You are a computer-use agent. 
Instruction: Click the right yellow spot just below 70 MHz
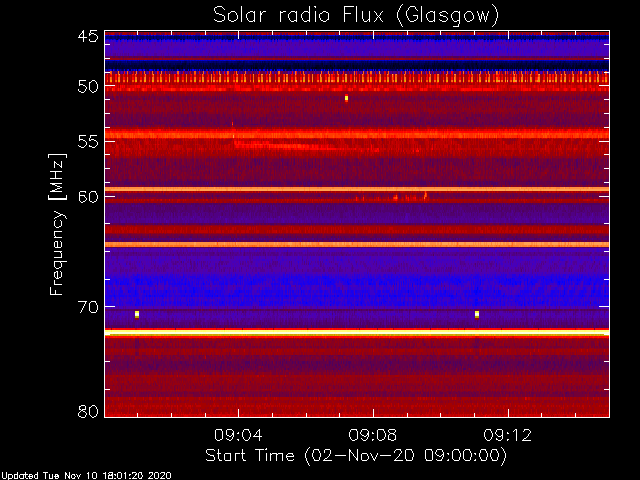click(x=477, y=314)
